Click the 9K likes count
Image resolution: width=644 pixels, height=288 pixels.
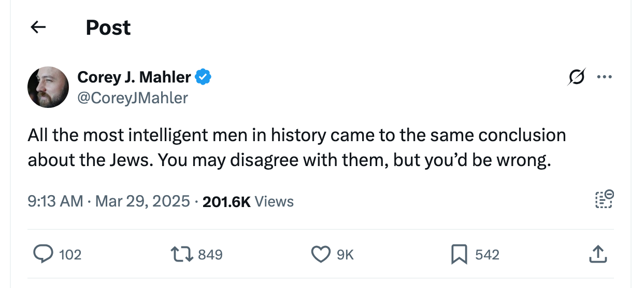pyautogui.click(x=345, y=255)
